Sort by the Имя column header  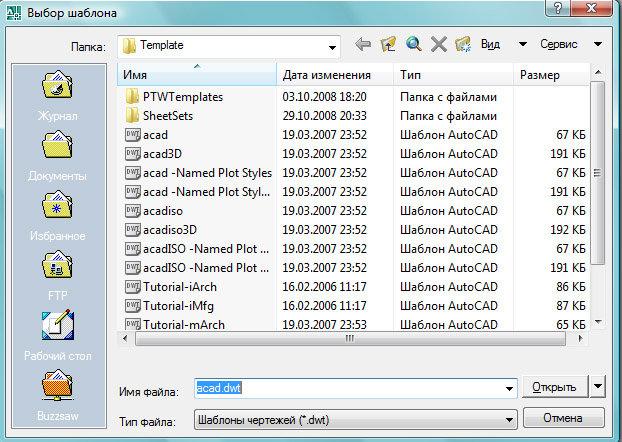point(197,75)
